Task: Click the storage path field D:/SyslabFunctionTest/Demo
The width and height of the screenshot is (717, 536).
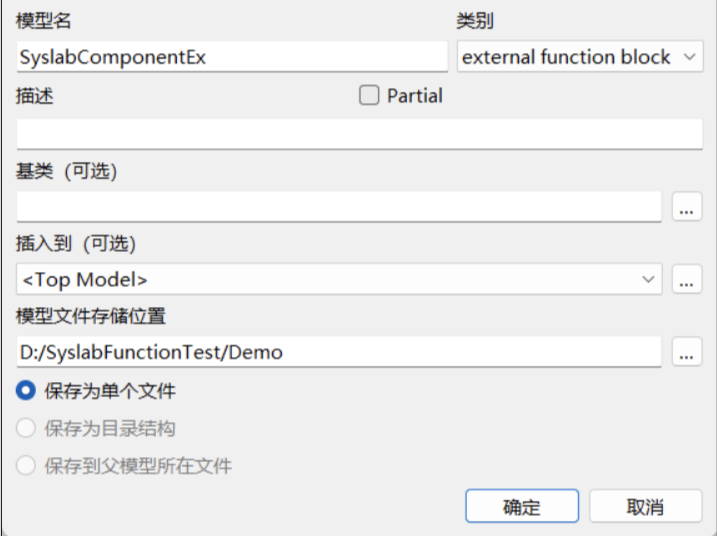Action: pos(339,352)
